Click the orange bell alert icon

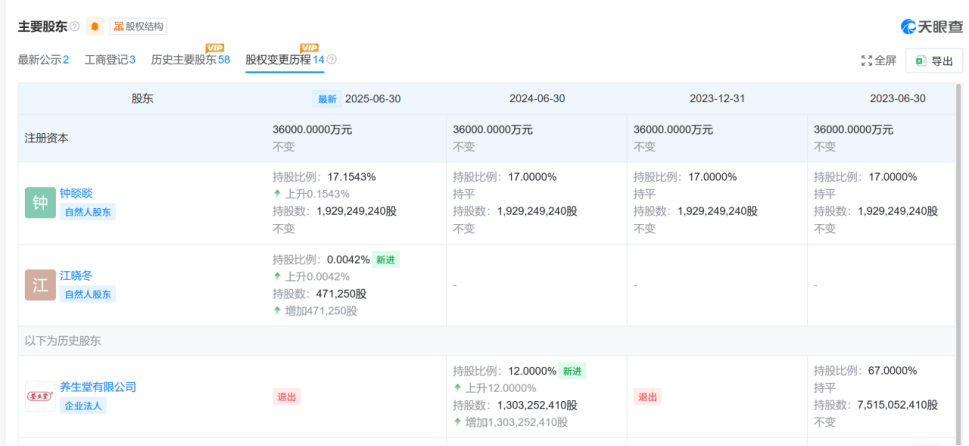click(95, 26)
